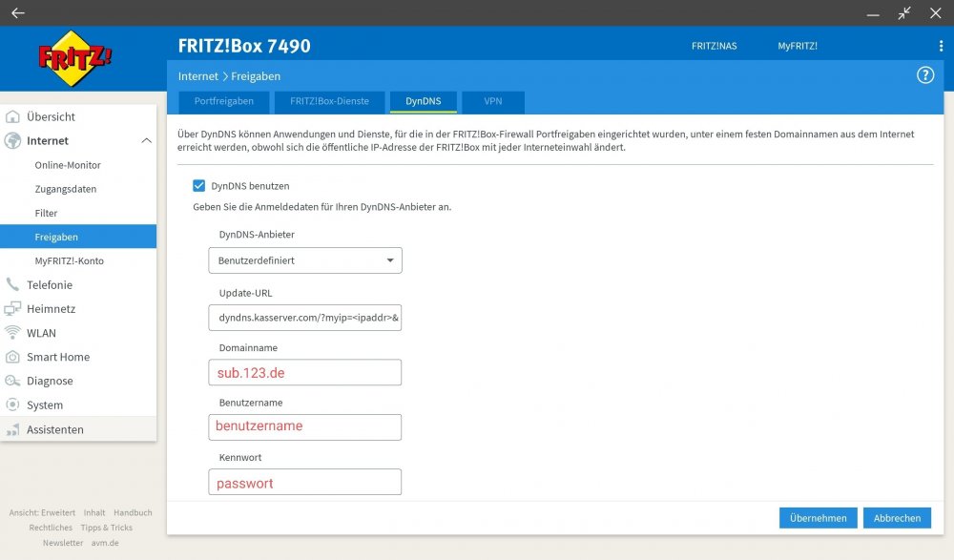Click the Kennwort input field
This screenshot has height=560, width=954.
click(x=305, y=482)
